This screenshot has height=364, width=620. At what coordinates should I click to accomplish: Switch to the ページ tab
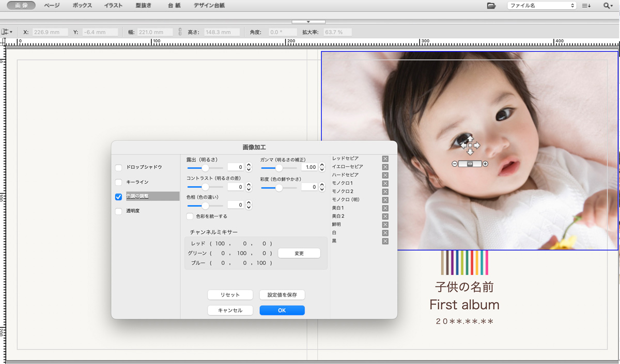point(52,6)
